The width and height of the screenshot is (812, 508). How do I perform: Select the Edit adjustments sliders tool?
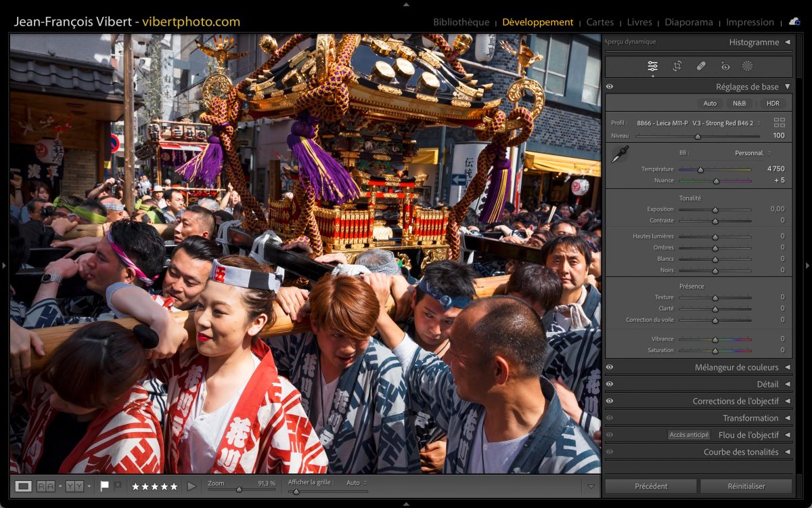[652, 66]
